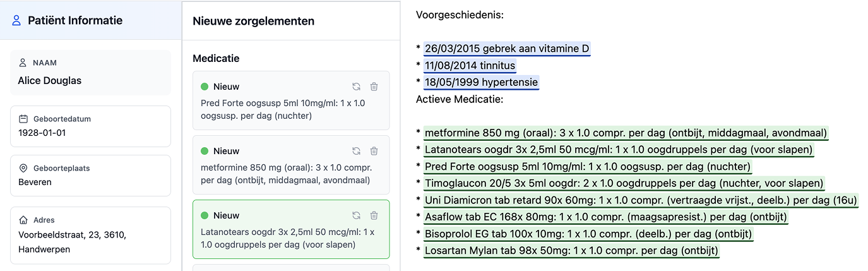The width and height of the screenshot is (868, 271).
Task: Click the Timoglaucon medication line
Action: (x=624, y=183)
